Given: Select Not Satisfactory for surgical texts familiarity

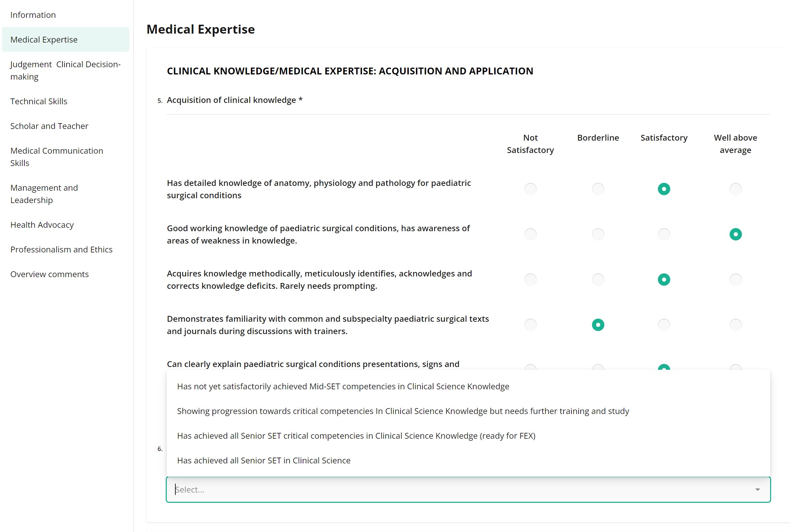Looking at the screenshot, I should point(530,325).
